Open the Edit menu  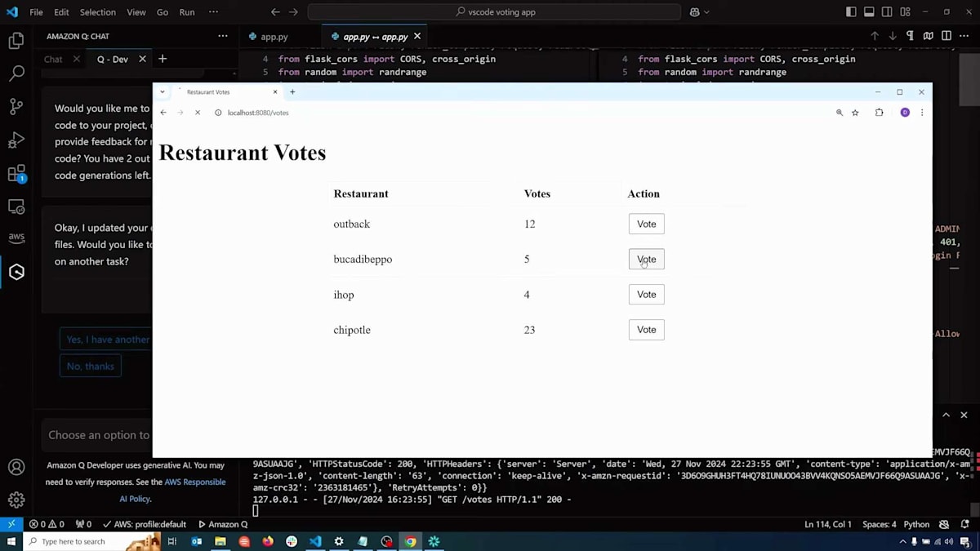tap(62, 12)
